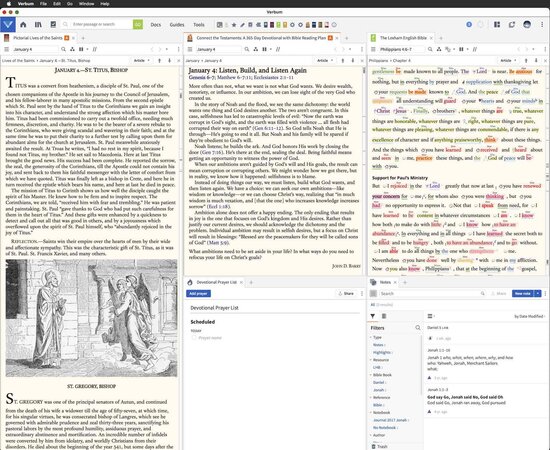Open the New note dropdown arrow
This screenshot has width=550, height=450.
(x=538, y=294)
